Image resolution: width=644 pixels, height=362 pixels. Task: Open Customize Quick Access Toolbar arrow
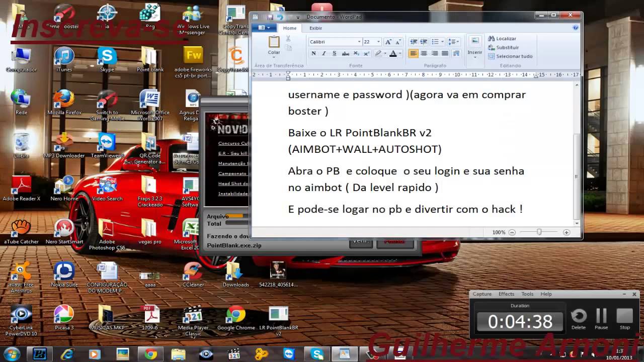click(297, 17)
